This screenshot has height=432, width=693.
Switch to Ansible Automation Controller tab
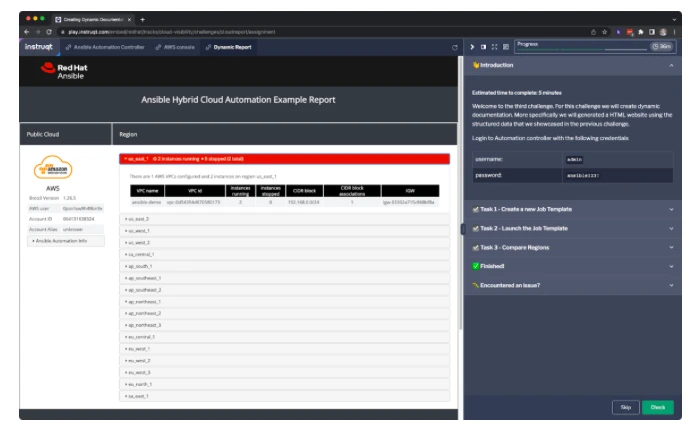coord(105,47)
